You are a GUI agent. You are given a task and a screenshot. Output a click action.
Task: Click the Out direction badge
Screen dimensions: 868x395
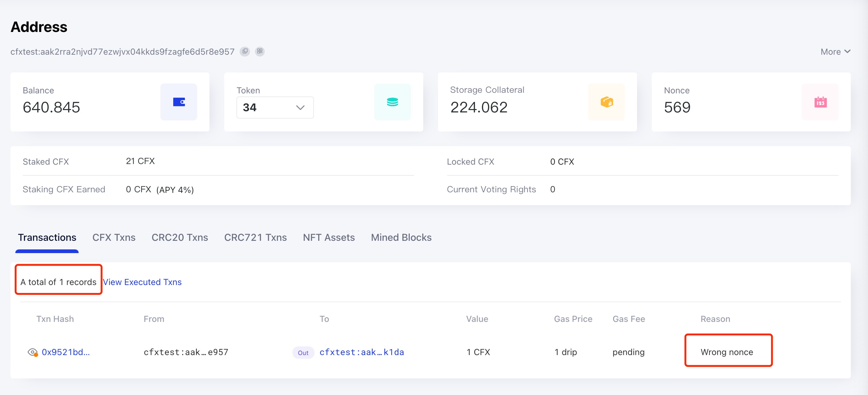tap(303, 353)
